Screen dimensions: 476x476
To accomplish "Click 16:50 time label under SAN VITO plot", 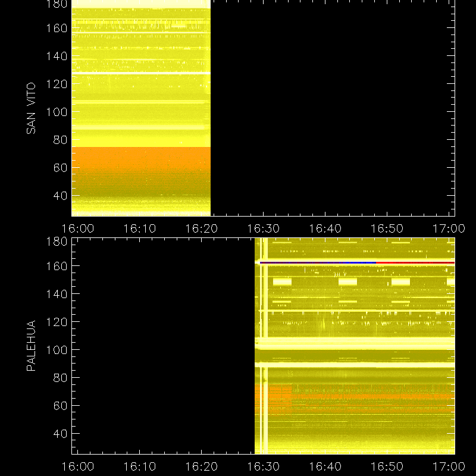I will (x=387, y=228).
